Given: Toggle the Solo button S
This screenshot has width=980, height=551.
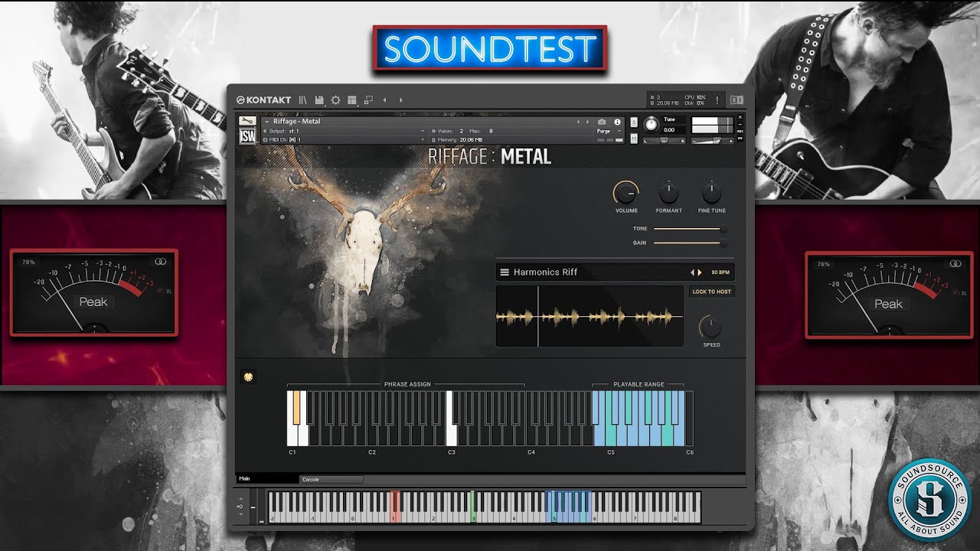Looking at the screenshot, I should click(x=634, y=122).
